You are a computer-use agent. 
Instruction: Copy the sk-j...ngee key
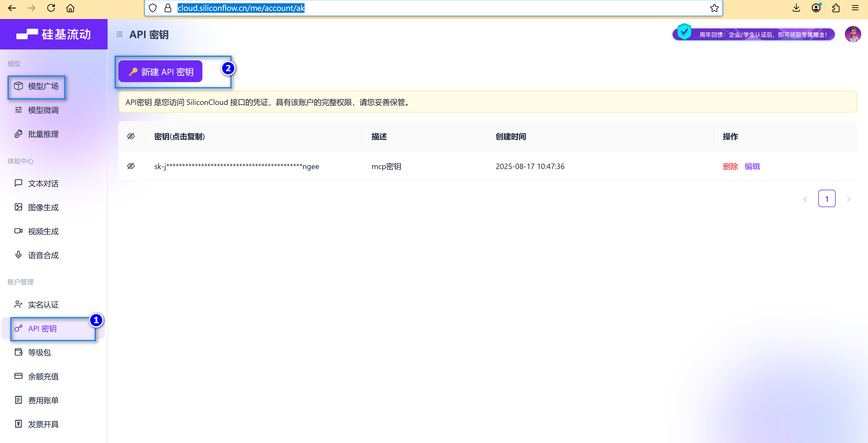coord(237,167)
